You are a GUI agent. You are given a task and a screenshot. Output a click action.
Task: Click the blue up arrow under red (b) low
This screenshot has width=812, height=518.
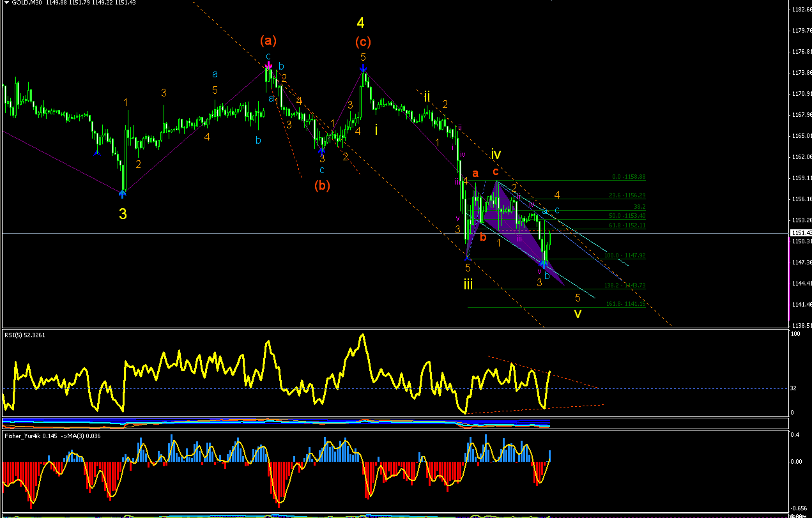[x=321, y=151]
